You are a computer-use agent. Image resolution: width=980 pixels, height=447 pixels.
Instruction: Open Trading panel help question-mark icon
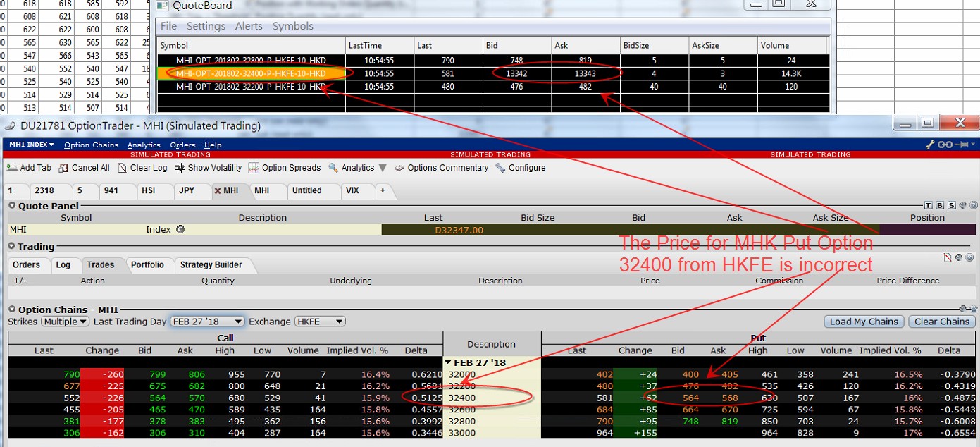tap(969, 258)
